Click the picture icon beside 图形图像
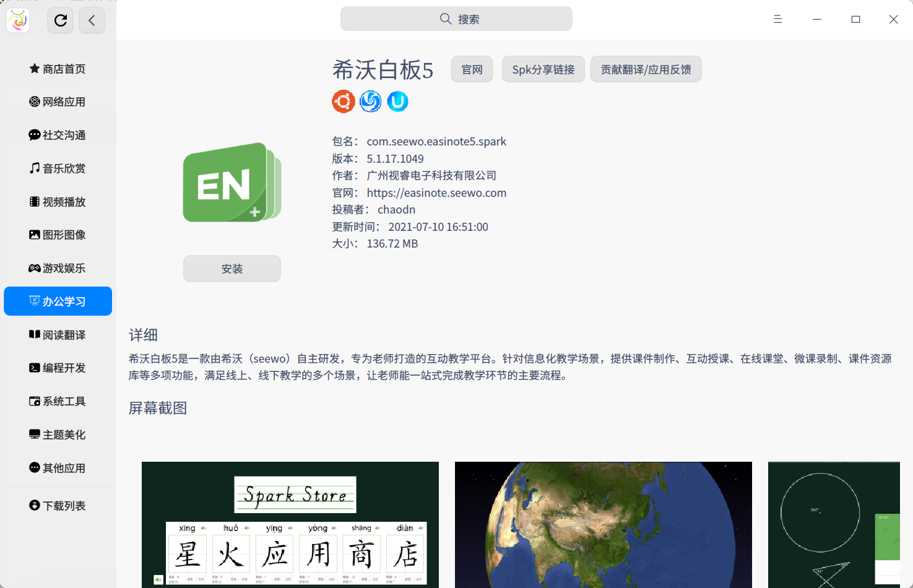 35,235
